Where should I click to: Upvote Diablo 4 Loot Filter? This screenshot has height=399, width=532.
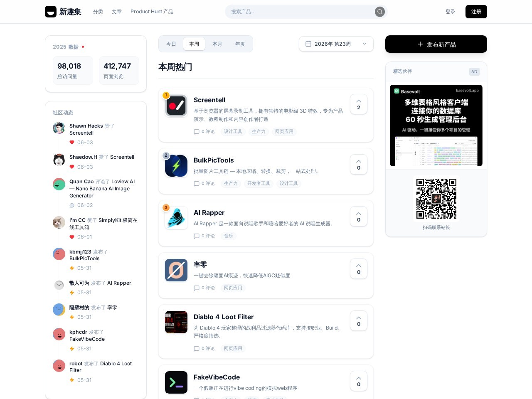tap(359, 321)
